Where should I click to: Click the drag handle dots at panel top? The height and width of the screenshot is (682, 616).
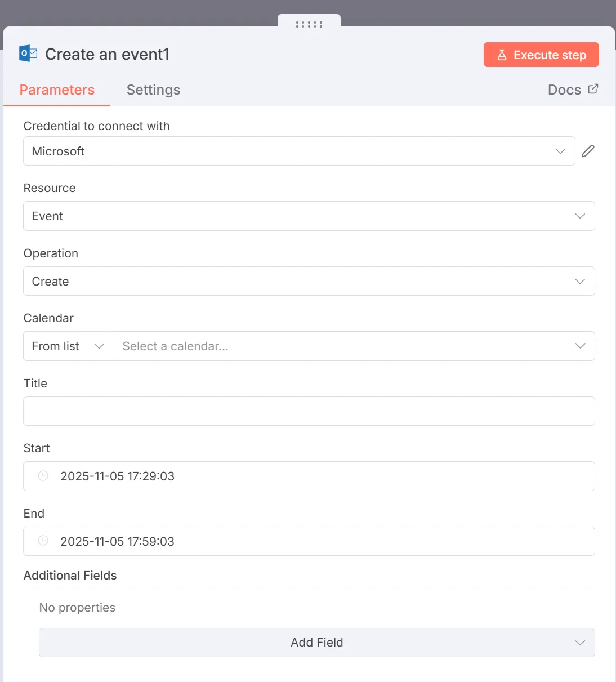coord(309,24)
